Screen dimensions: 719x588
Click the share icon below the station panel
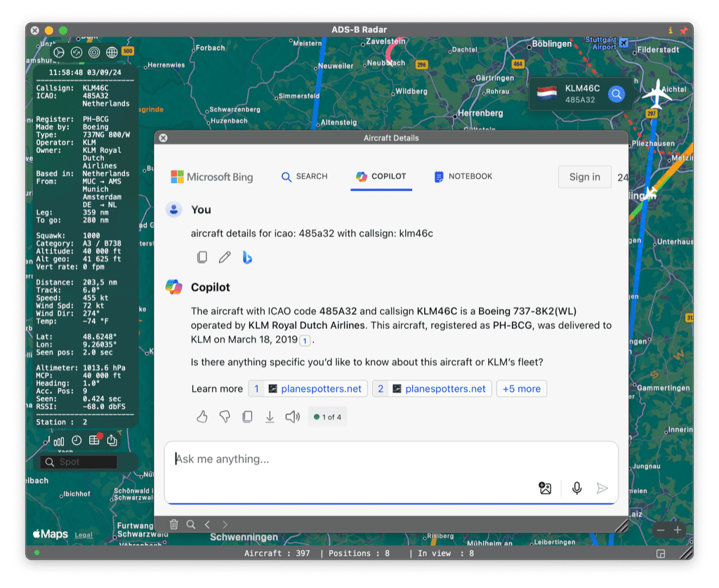(111, 441)
